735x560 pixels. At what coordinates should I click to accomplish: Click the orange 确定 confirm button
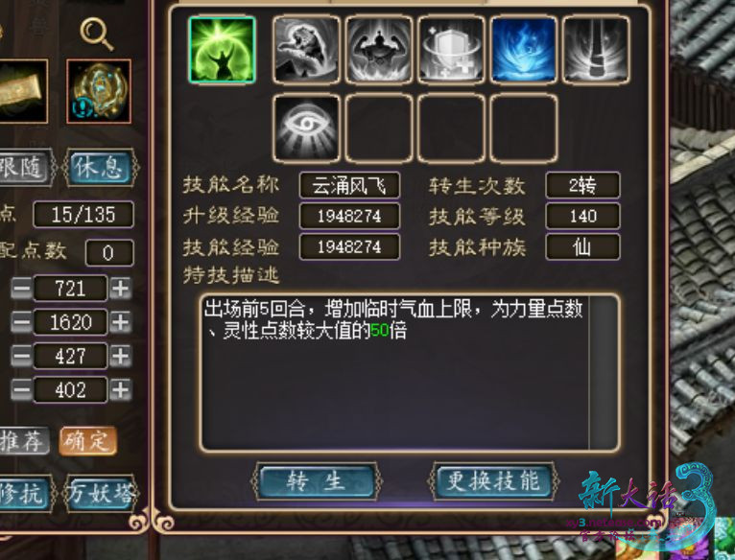[87, 441]
